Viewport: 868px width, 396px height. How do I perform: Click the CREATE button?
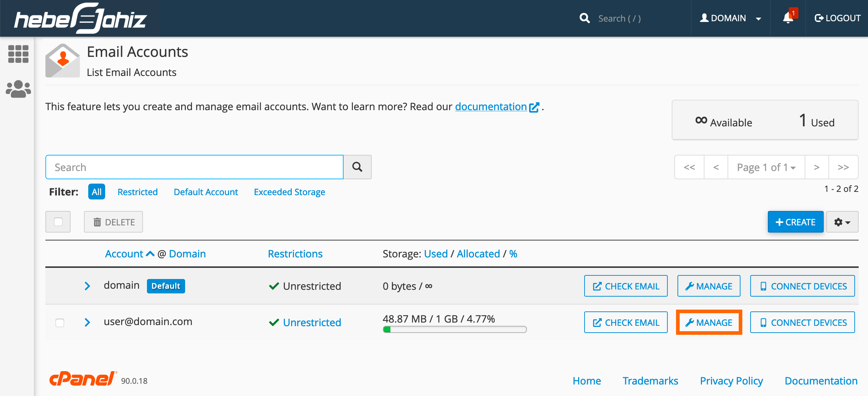(x=796, y=222)
